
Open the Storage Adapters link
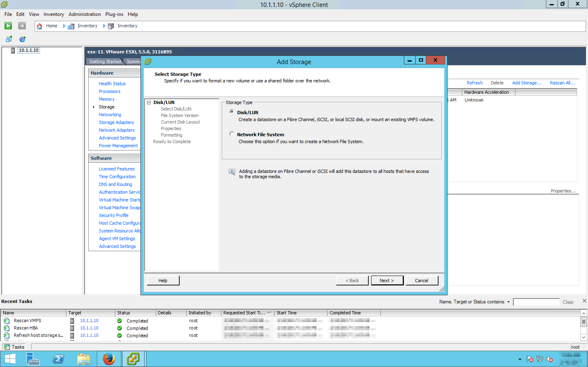pyautogui.click(x=116, y=122)
